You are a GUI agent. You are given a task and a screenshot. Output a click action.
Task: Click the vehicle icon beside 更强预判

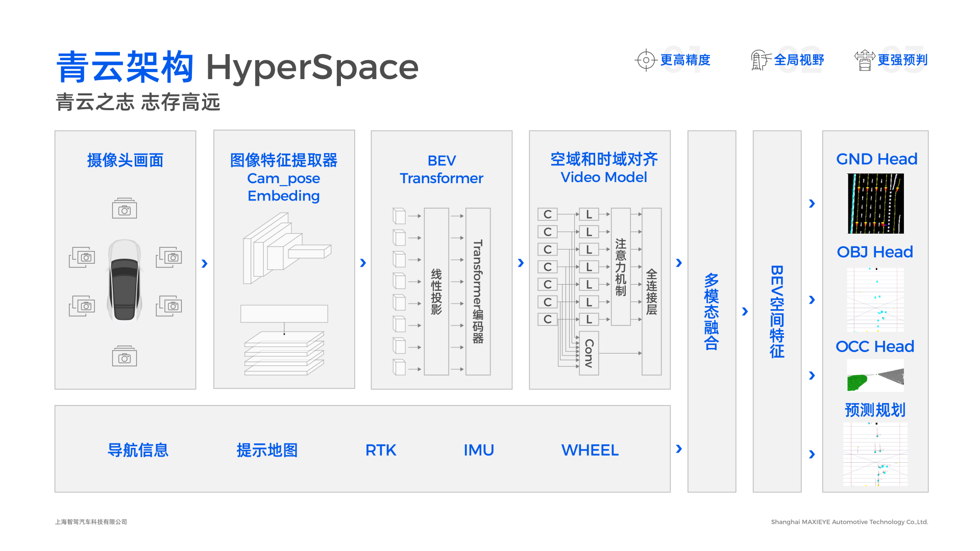point(865,60)
